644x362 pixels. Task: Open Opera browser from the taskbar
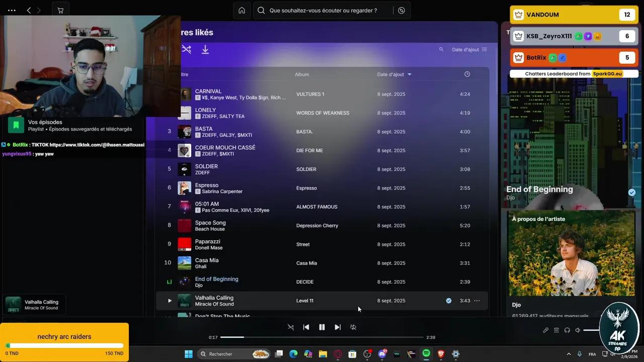coord(338,354)
